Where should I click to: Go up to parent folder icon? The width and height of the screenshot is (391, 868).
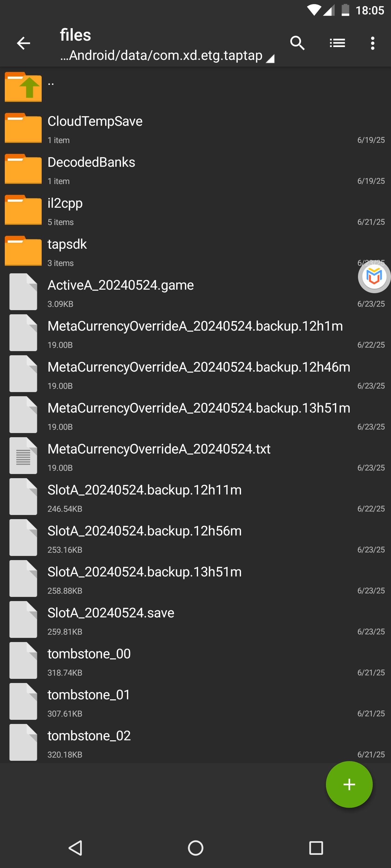coord(23,87)
